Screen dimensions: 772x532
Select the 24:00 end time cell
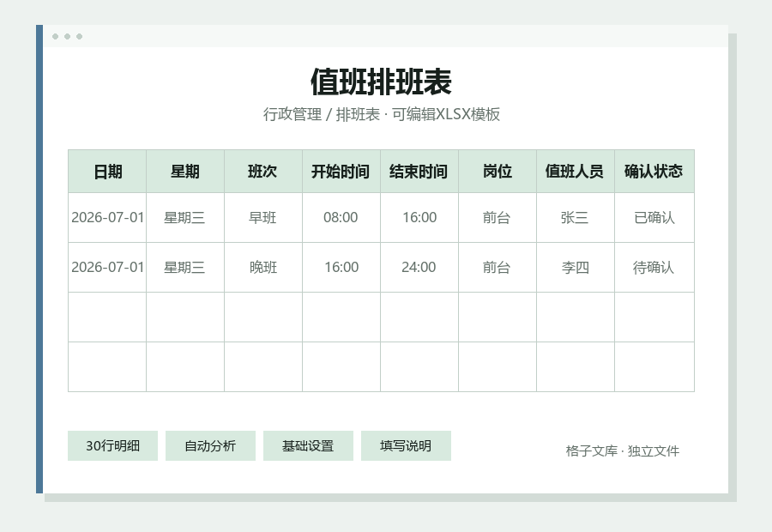(419, 268)
